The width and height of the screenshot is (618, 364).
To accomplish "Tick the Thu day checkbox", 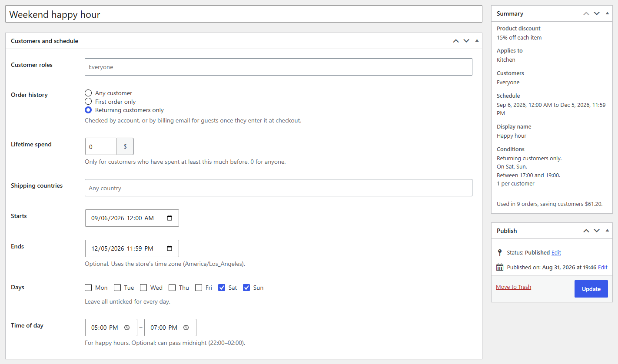I will click(x=172, y=288).
